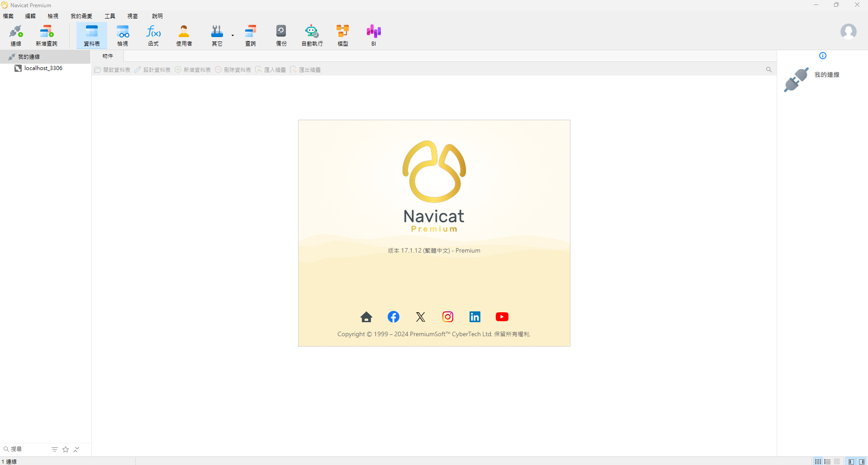
Task: Open the 模型 (Model) toolbar icon
Action: (343, 35)
